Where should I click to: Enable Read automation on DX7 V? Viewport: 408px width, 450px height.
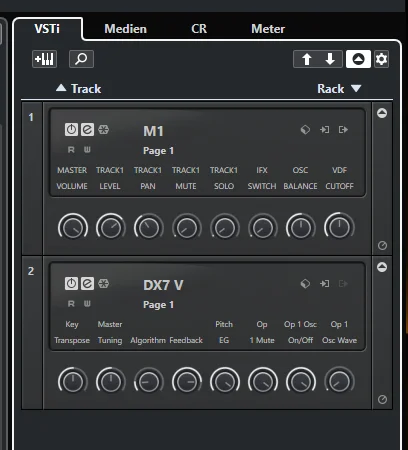(71, 304)
